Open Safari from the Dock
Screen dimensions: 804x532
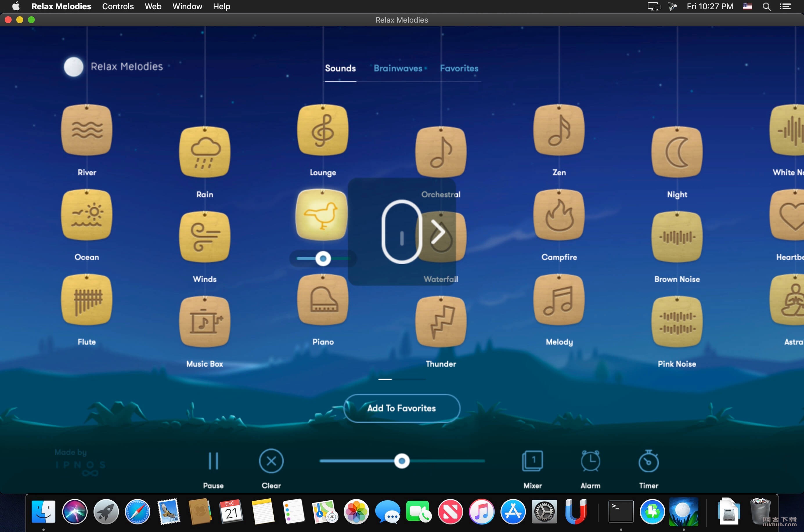click(x=137, y=512)
